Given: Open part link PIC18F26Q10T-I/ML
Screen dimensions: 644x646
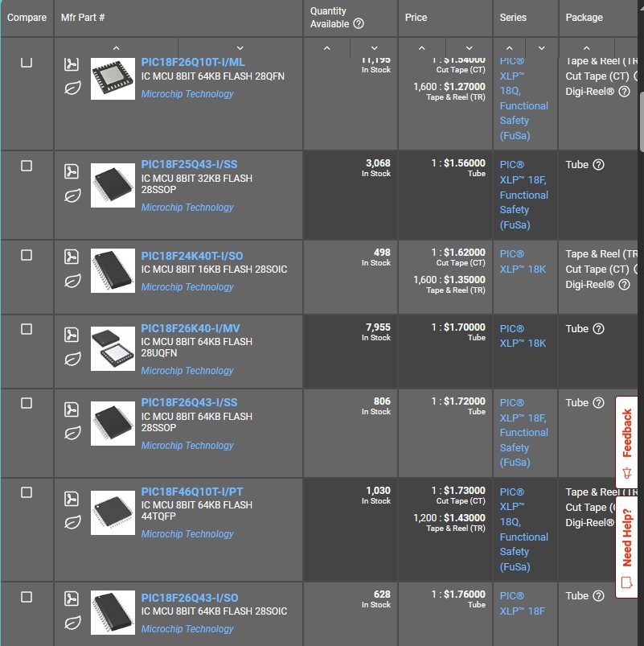Looking at the screenshot, I should click(x=193, y=62).
